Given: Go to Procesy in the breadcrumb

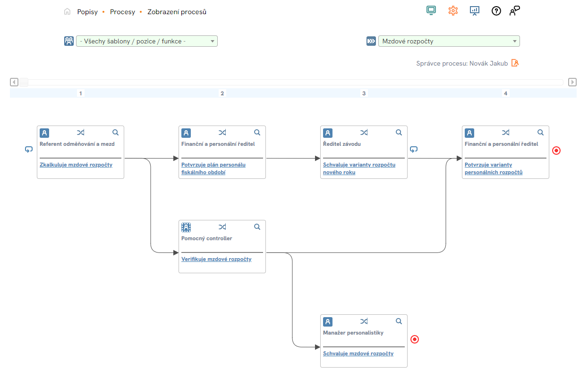Looking at the screenshot, I should [x=122, y=12].
